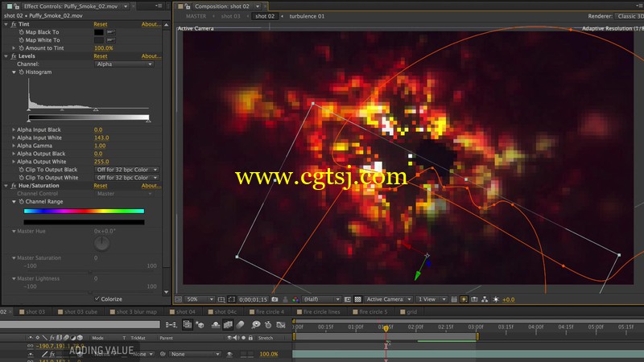Click the Graph Editor icon in timeline

[x=281, y=325]
